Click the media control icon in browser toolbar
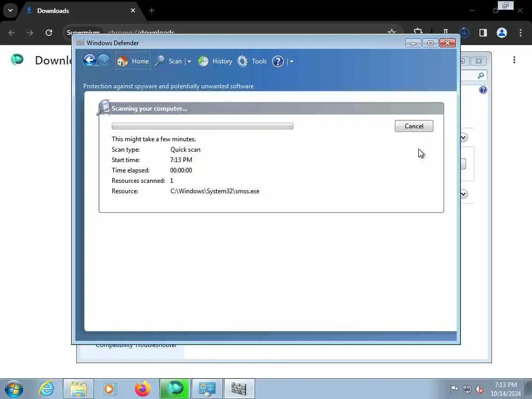The image size is (532, 399). click(x=445, y=32)
